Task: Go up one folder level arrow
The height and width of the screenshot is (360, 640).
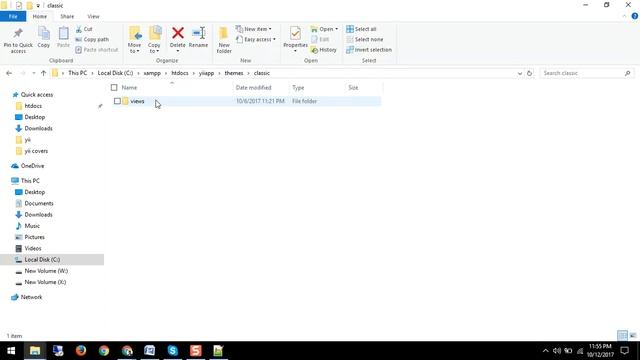Action: [43, 73]
